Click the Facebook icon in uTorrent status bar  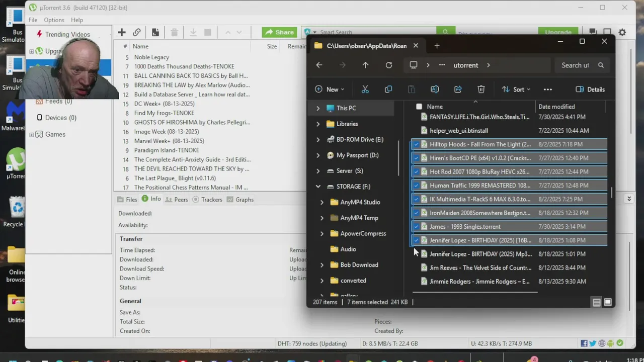click(x=584, y=343)
